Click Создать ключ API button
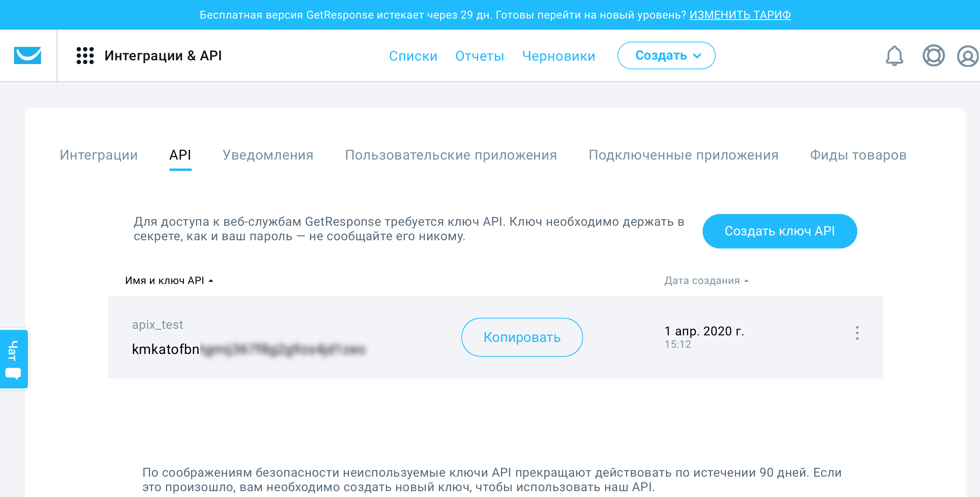 tap(779, 231)
